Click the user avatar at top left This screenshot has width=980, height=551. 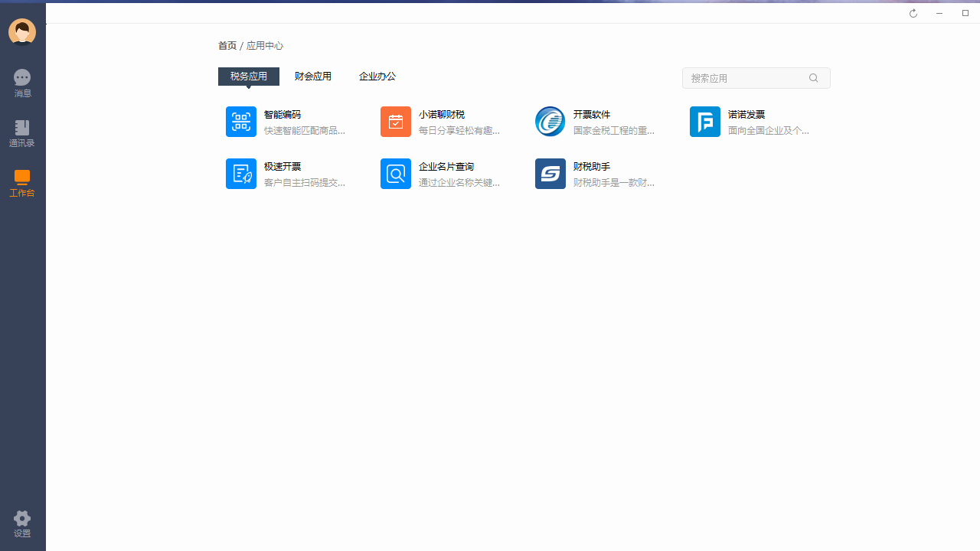(21, 31)
